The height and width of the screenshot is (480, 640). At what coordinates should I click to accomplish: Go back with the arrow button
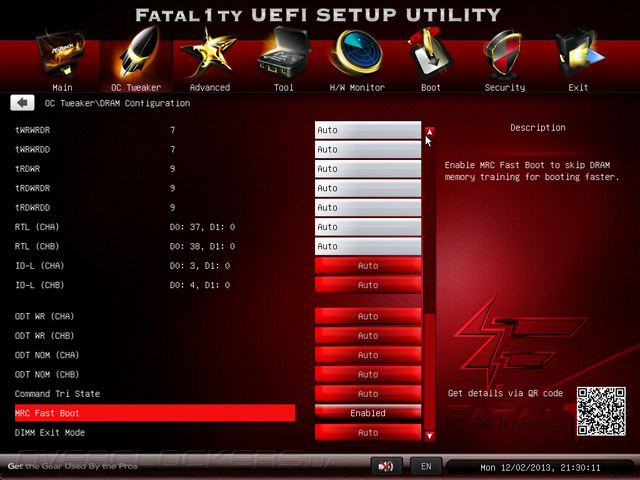pyautogui.click(x=22, y=103)
